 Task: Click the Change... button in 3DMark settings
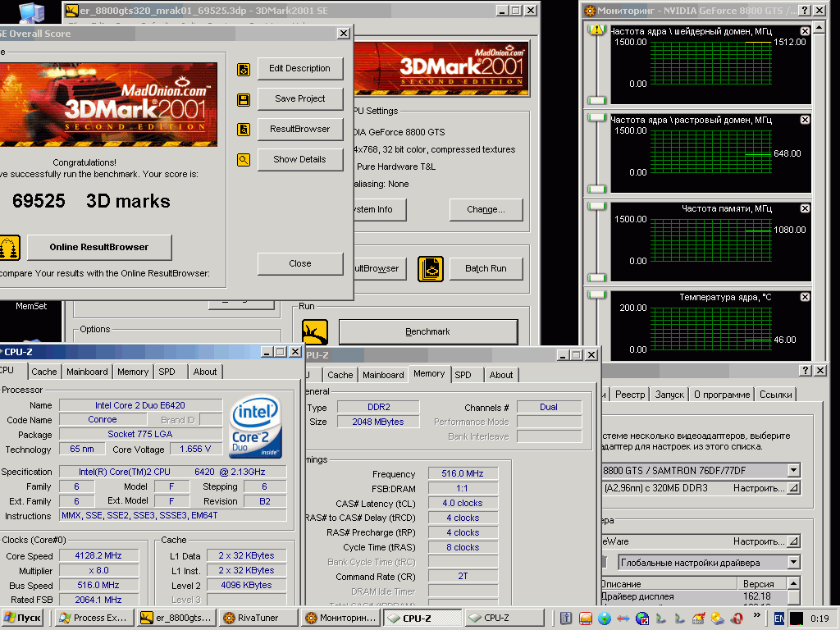click(x=486, y=209)
